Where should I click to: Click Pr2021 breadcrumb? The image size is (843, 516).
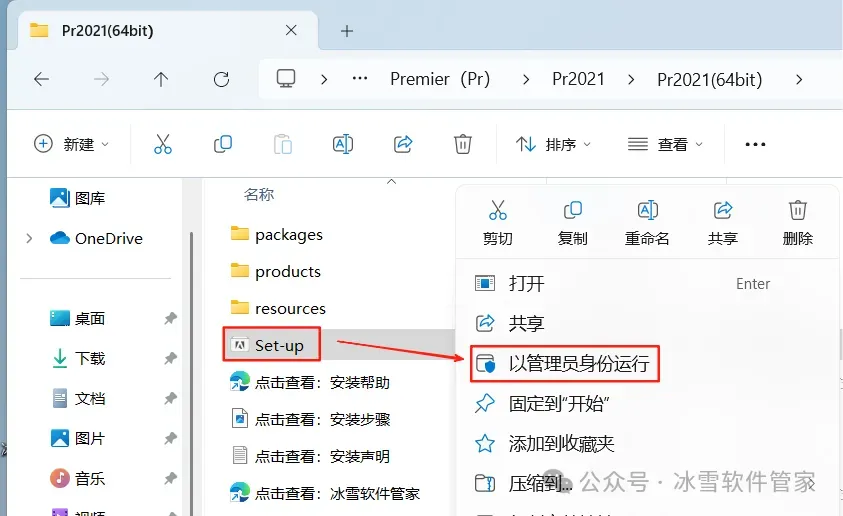(578, 80)
